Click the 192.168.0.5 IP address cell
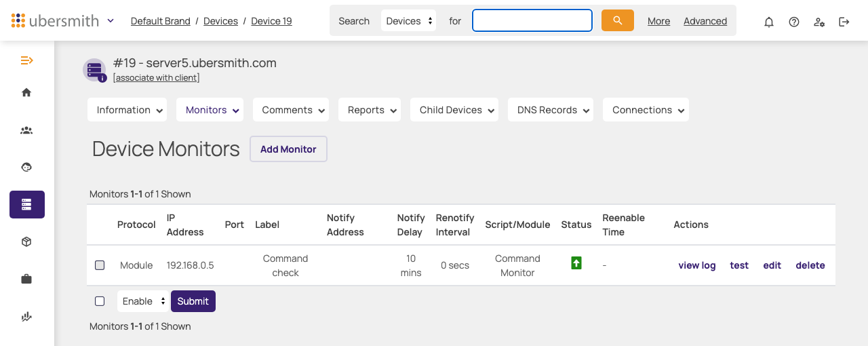868x346 pixels. [x=191, y=265]
